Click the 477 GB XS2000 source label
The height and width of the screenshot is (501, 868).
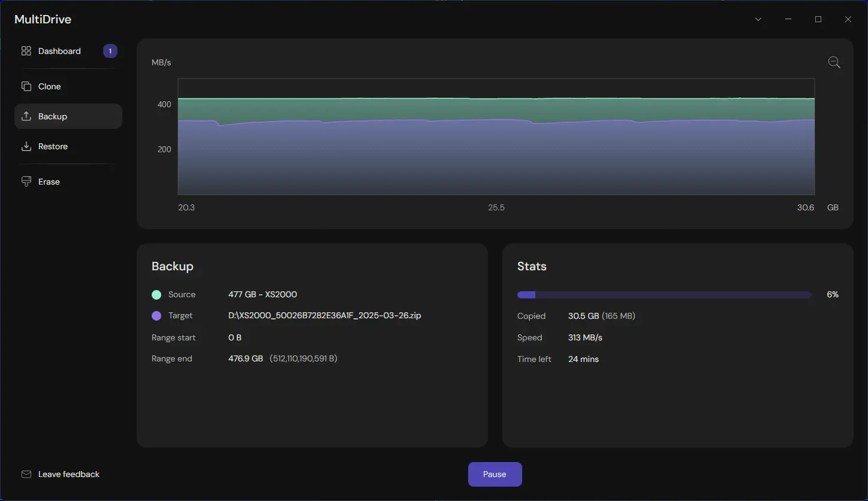pyautogui.click(x=263, y=294)
